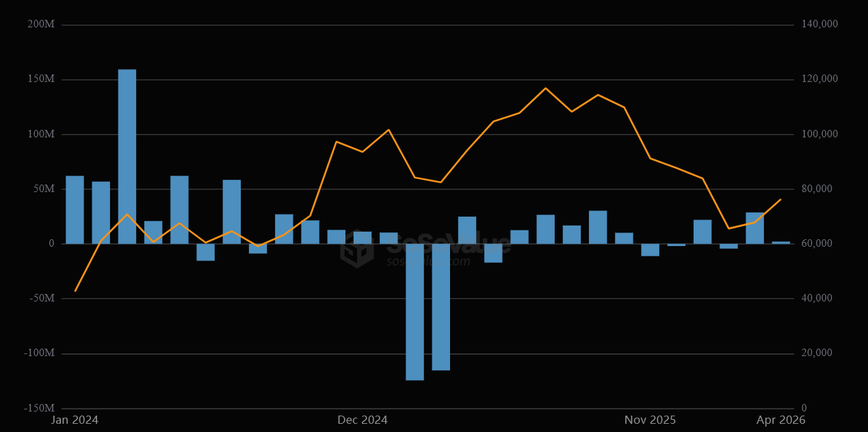Select the 80,000 right axis label
The height and width of the screenshot is (432, 868).
pos(819,189)
